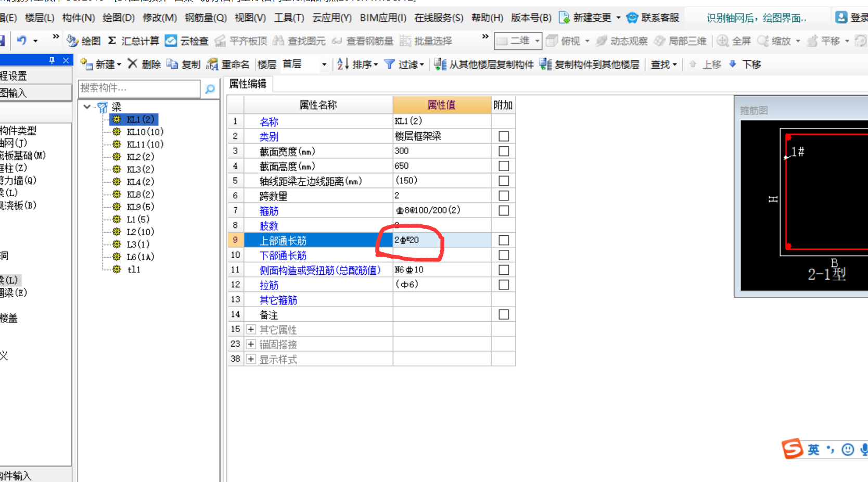The height and width of the screenshot is (482, 868).
Task: Click the 搜索构件 search field
Action: click(139, 88)
